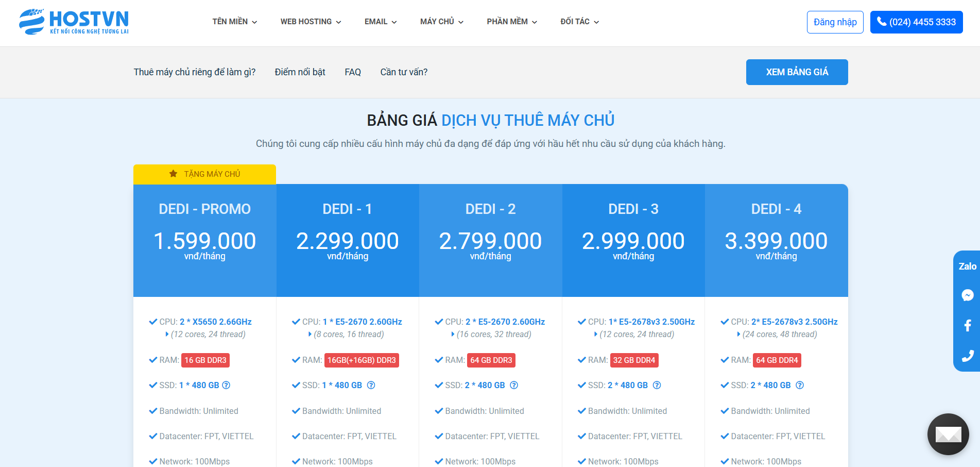Click the HOSTVN logo
The width and height of the screenshot is (980, 467).
(x=74, y=22)
